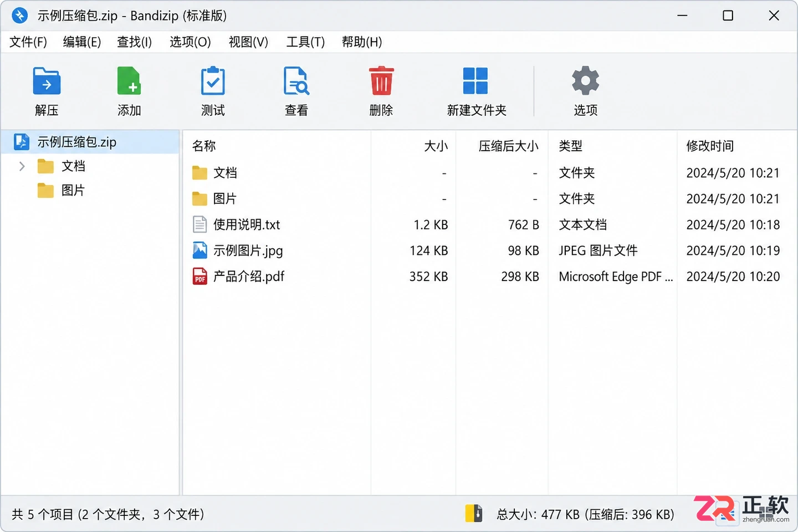The image size is (798, 532).
Task: Open the 编辑(E) menu
Action: (82, 42)
